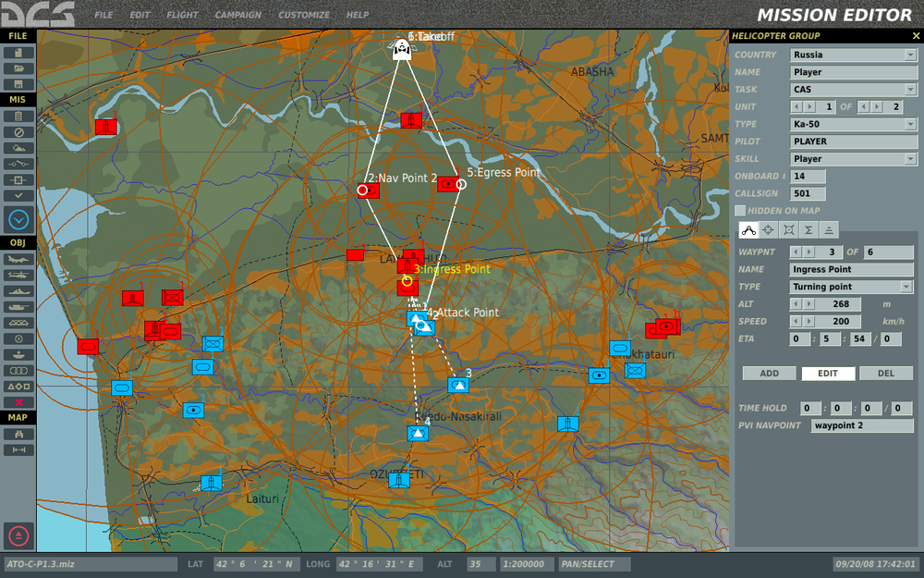Click the red X delete icon in sidebar
924x578 pixels.
click(x=20, y=401)
